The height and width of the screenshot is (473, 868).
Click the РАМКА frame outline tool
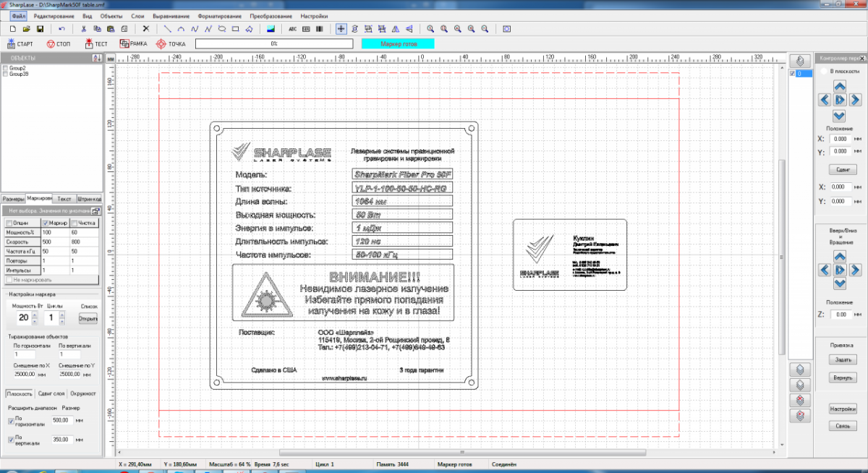click(134, 44)
